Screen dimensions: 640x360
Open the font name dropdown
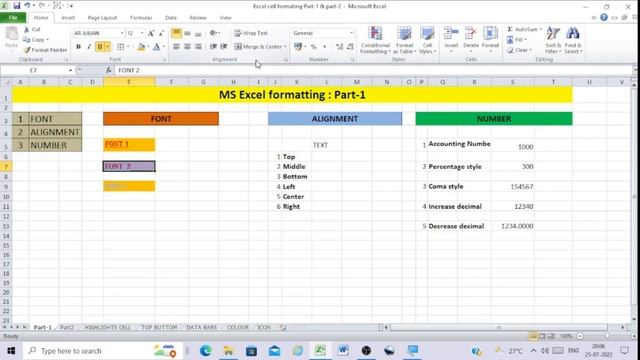122,33
